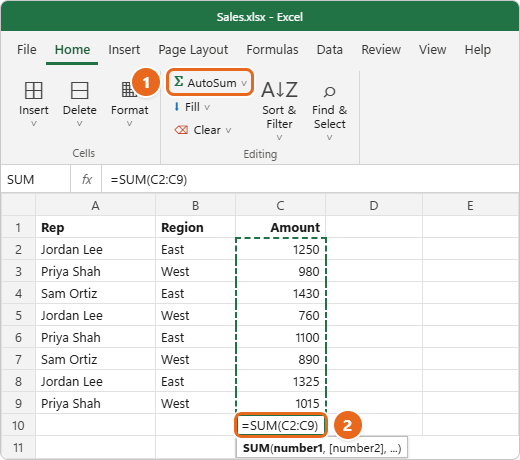Click empty cell D2
520x460 pixels.
coord(374,249)
